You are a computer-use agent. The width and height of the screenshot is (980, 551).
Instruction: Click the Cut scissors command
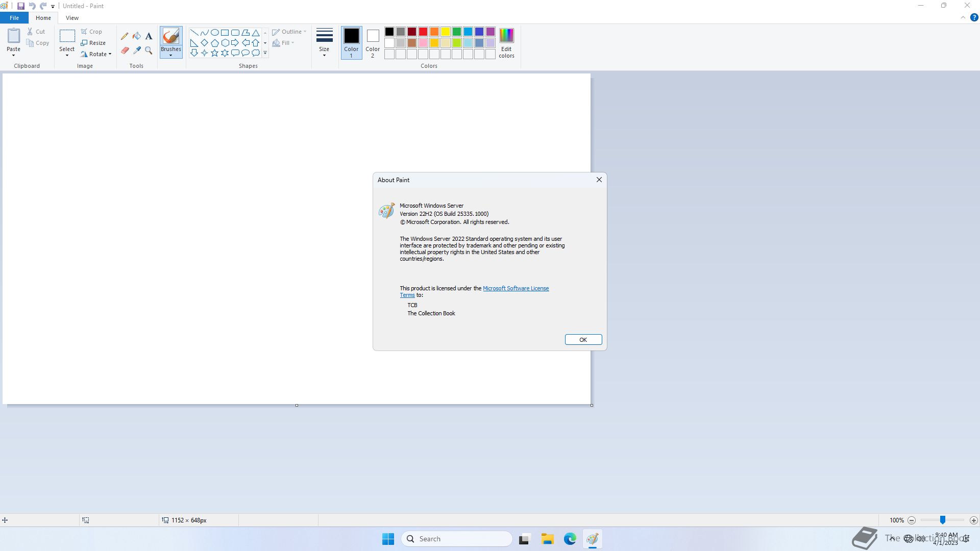tap(36, 32)
